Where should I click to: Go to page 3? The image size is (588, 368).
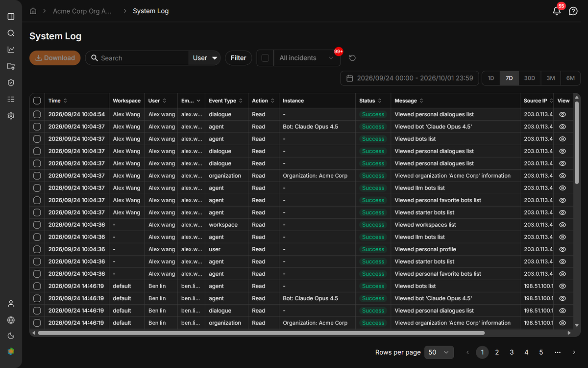pyautogui.click(x=512, y=352)
